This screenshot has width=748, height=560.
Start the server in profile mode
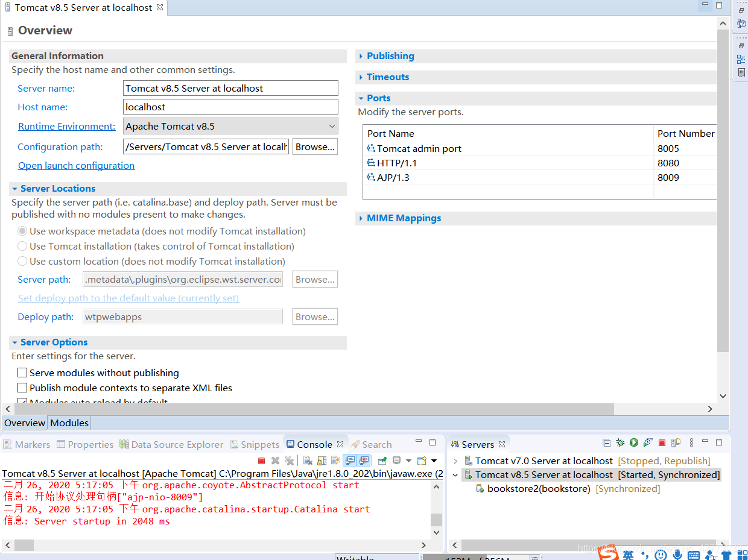(648, 442)
